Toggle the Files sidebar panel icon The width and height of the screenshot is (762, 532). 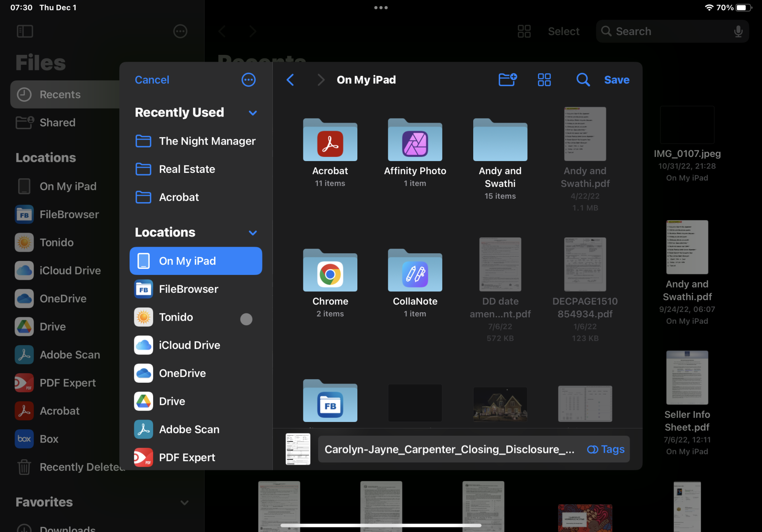[25, 31]
